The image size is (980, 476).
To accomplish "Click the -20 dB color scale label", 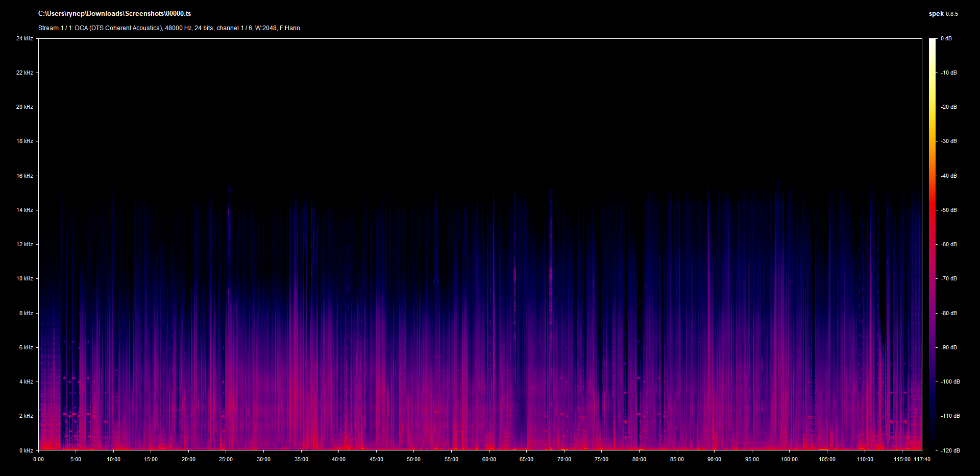I will coord(949,107).
